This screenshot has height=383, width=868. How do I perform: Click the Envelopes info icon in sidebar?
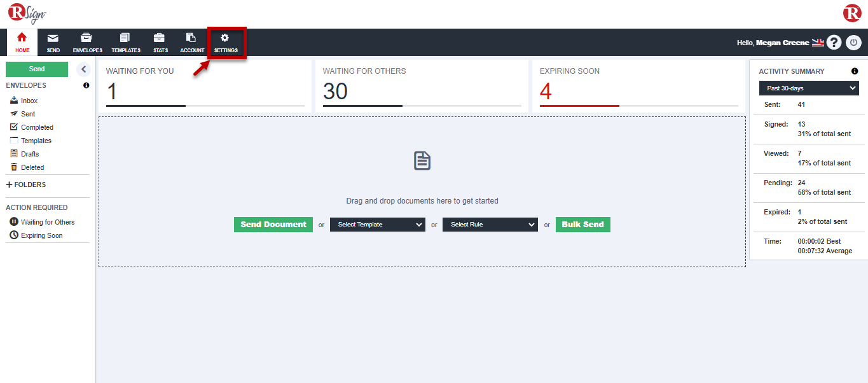[86, 85]
